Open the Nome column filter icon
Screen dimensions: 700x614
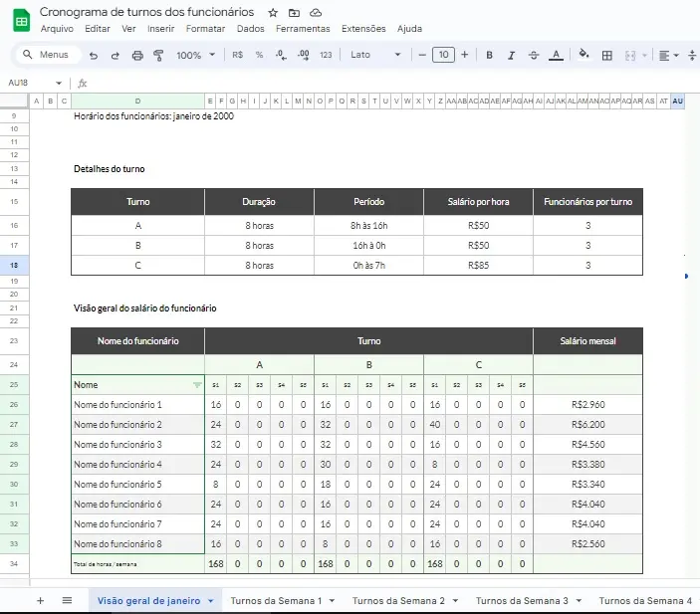pyautogui.click(x=197, y=385)
